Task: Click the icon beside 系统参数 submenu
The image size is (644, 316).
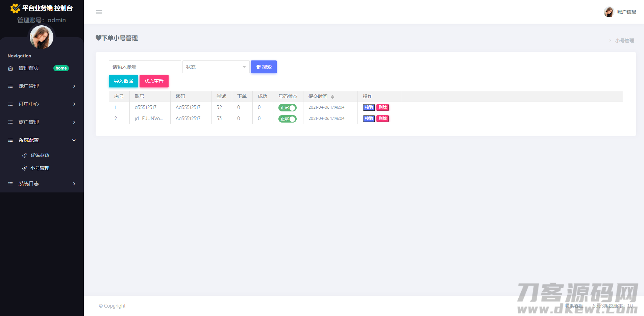Action: tap(25, 155)
